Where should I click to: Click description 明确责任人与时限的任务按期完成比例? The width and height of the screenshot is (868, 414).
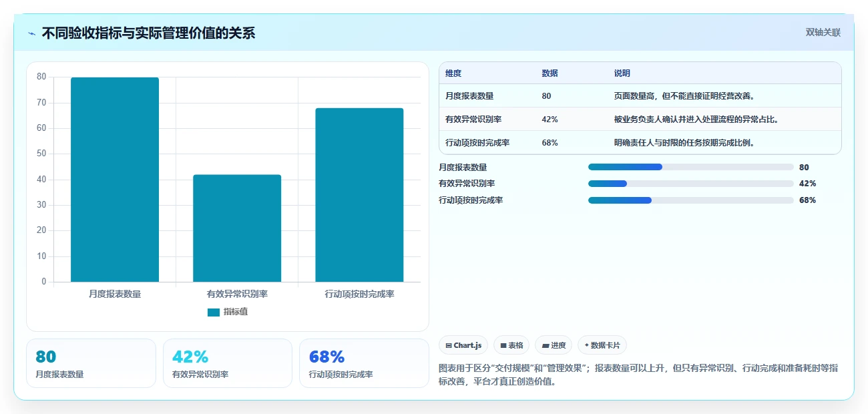coord(684,143)
